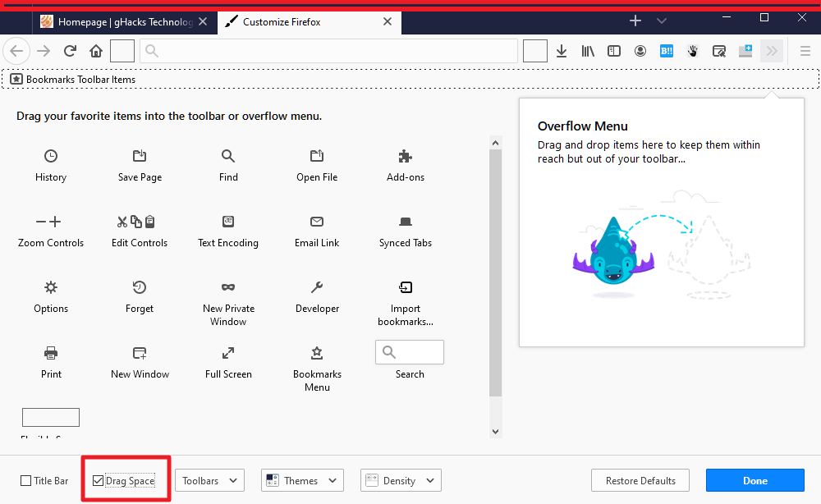Open the hamburger menu
Screen dimensions: 821x504
[804, 50]
